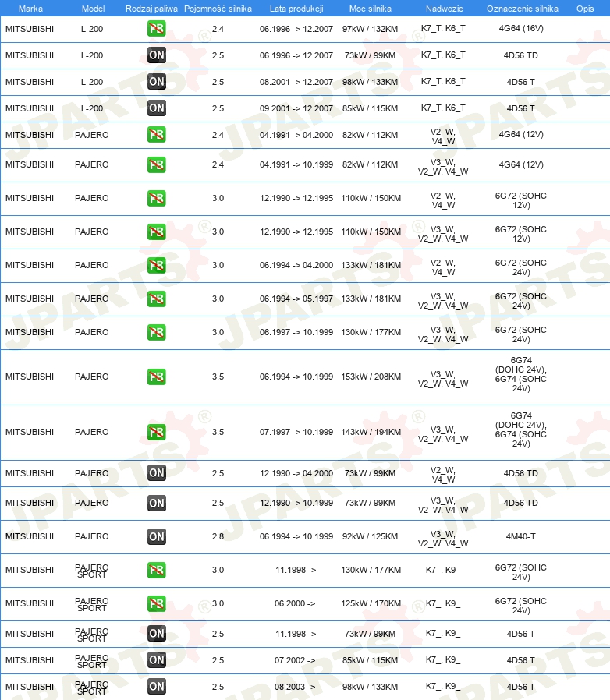This screenshot has height=700, width=610.
Task: Select PAJERO SPORT in the 06.2000 row
Action: tap(91, 604)
